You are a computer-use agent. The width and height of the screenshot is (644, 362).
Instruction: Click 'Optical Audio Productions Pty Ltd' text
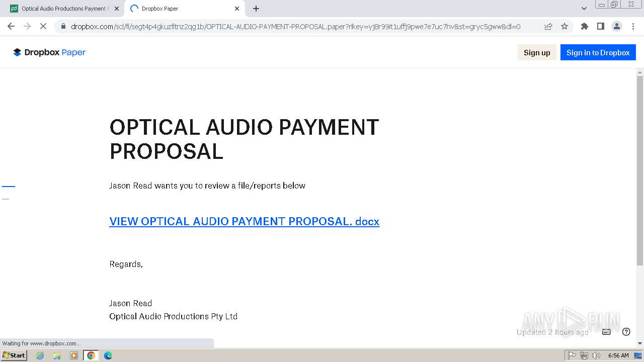173,316
